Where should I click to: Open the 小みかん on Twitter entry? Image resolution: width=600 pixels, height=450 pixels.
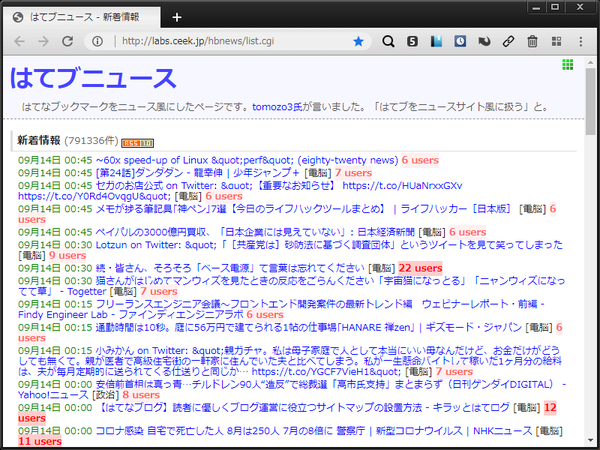coord(290,361)
